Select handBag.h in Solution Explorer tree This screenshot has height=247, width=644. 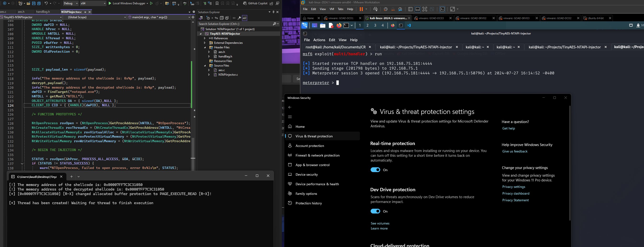(225, 56)
